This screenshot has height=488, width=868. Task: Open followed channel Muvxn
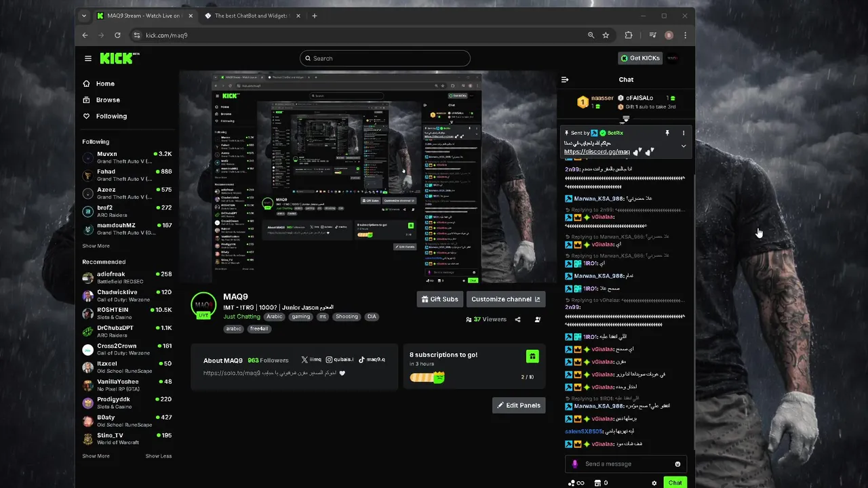coord(127,157)
